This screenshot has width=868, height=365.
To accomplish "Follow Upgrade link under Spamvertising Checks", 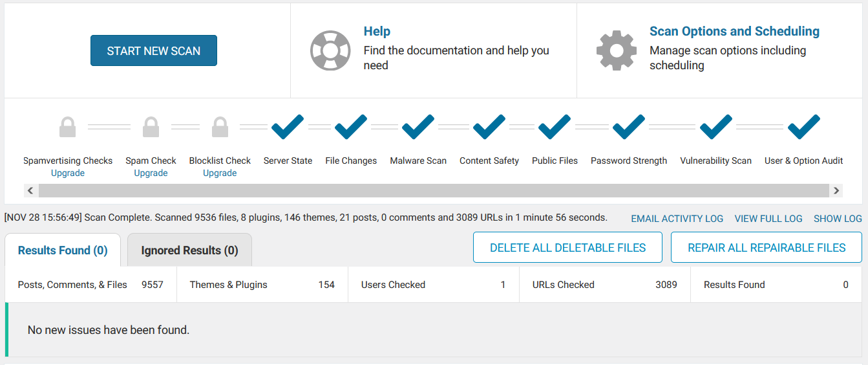I will pos(68,173).
